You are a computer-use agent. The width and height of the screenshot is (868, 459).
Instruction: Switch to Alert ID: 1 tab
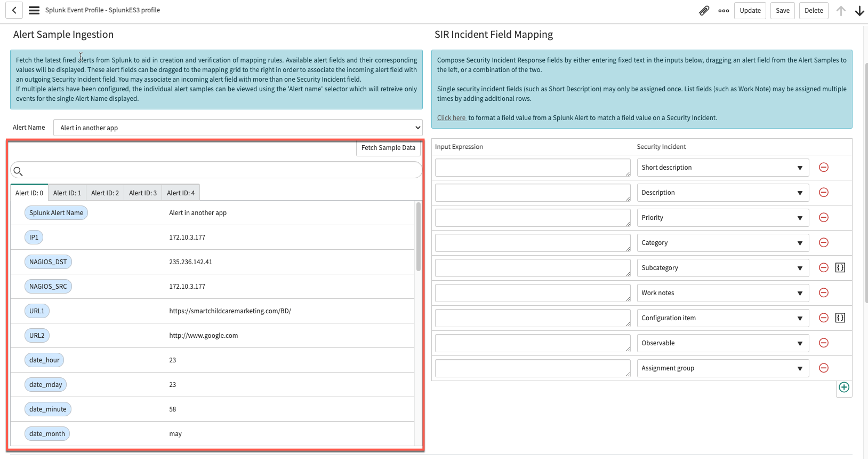(67, 193)
